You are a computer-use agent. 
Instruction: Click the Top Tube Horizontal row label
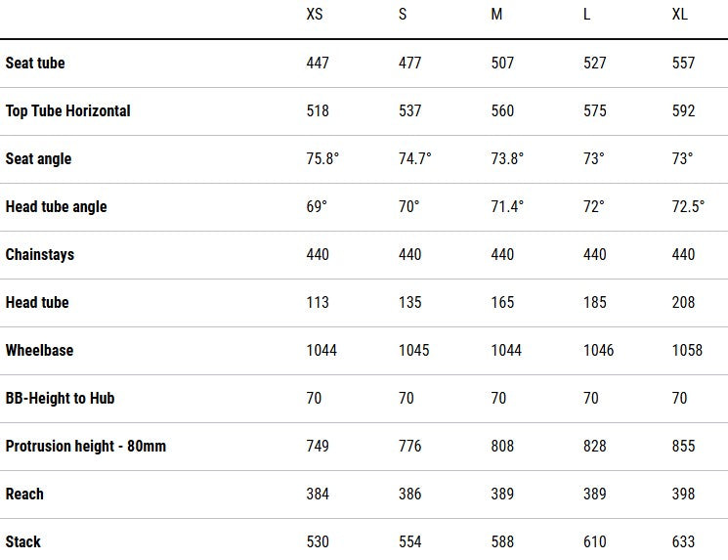click(x=67, y=110)
